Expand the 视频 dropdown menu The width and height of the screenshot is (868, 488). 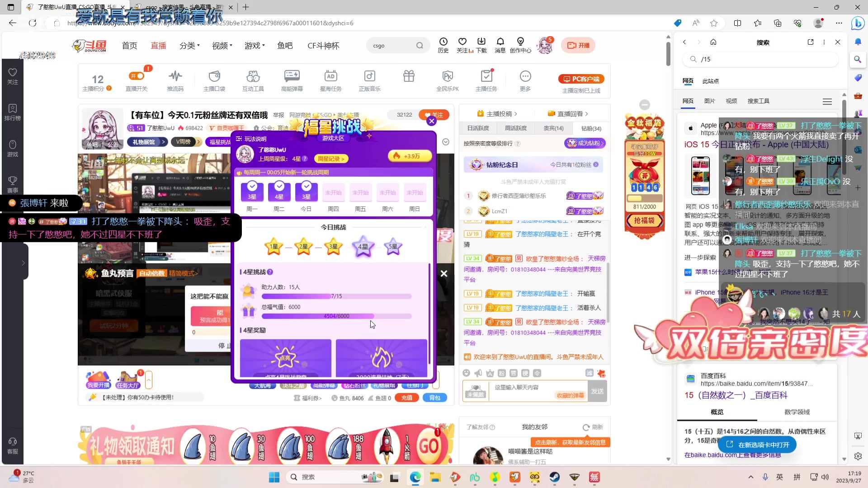(x=222, y=46)
